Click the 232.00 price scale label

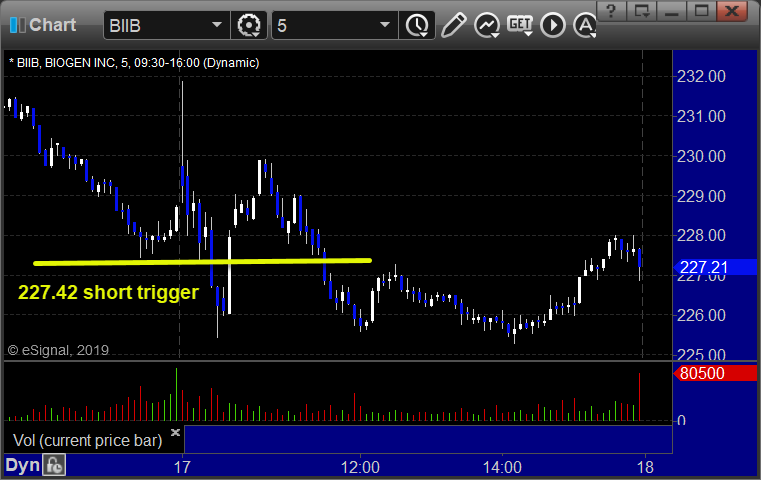[x=701, y=76]
